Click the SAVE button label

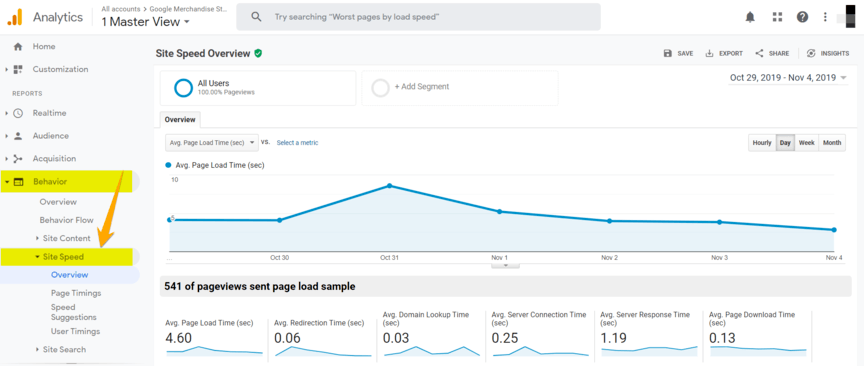pos(685,53)
